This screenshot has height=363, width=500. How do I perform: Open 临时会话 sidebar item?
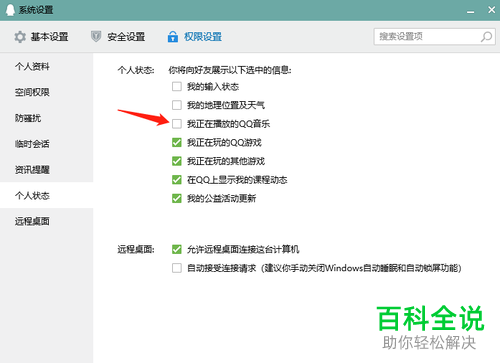pos(46,144)
